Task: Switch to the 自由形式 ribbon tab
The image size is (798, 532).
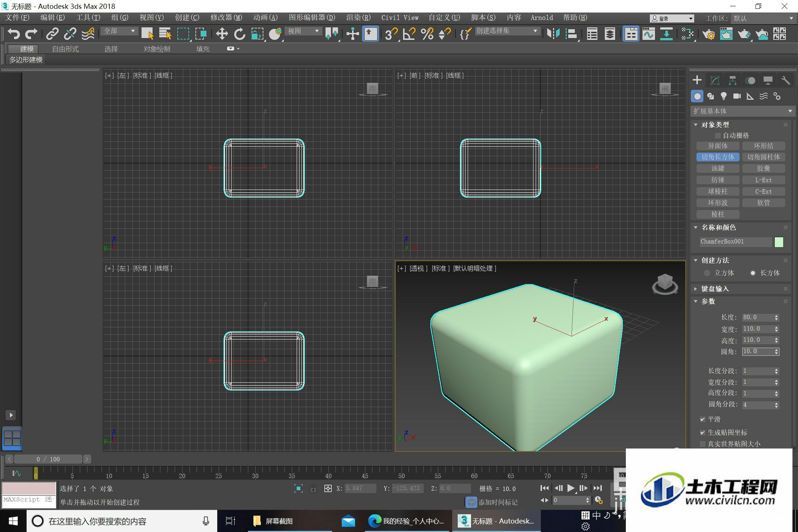Action: 65,49
